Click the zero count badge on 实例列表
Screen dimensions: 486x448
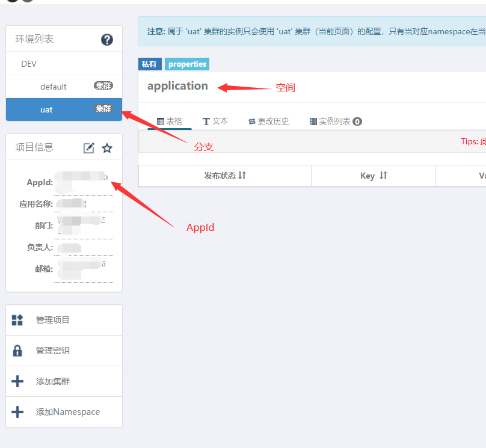(x=357, y=121)
